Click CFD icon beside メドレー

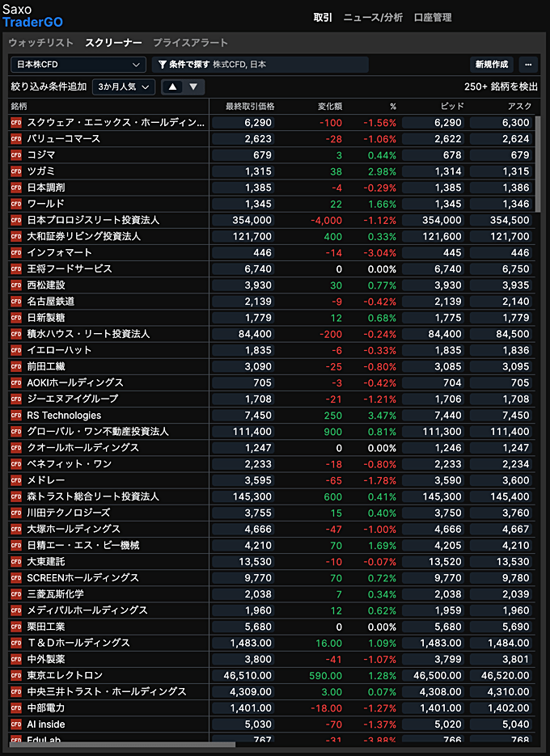(x=16, y=481)
